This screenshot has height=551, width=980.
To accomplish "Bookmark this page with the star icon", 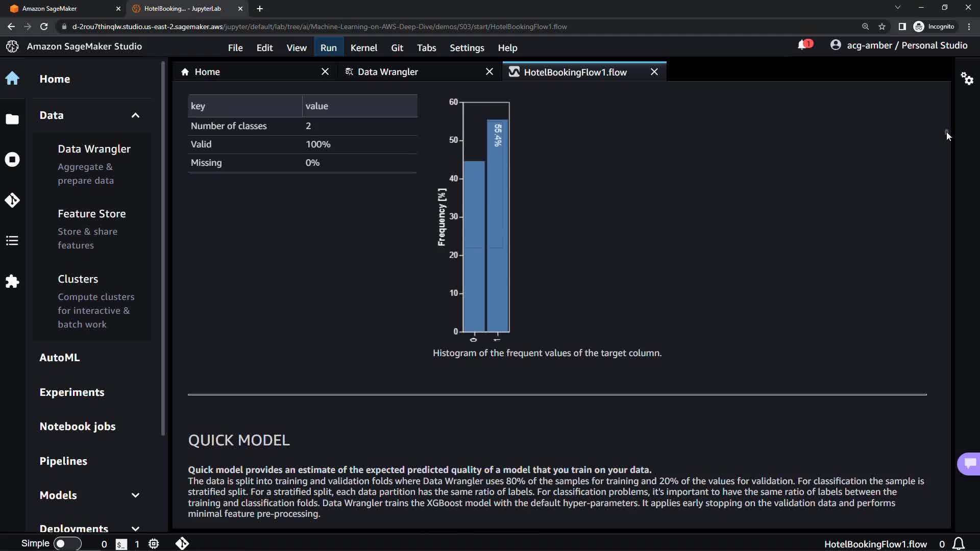I will pos(881,27).
